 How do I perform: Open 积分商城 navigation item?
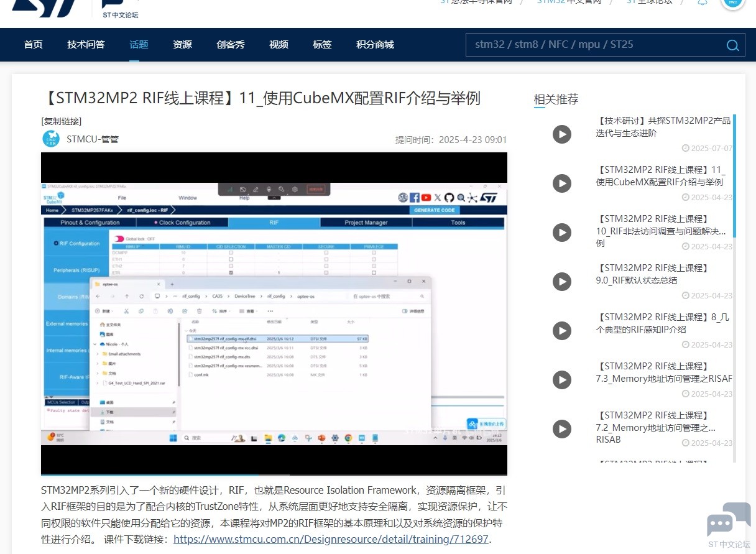pos(375,45)
